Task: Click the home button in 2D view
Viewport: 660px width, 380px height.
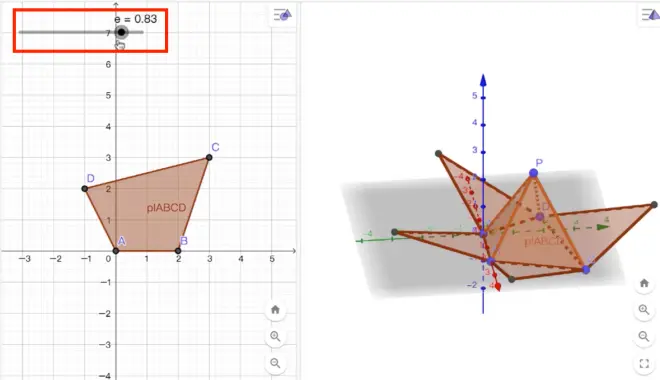Action: [275, 310]
